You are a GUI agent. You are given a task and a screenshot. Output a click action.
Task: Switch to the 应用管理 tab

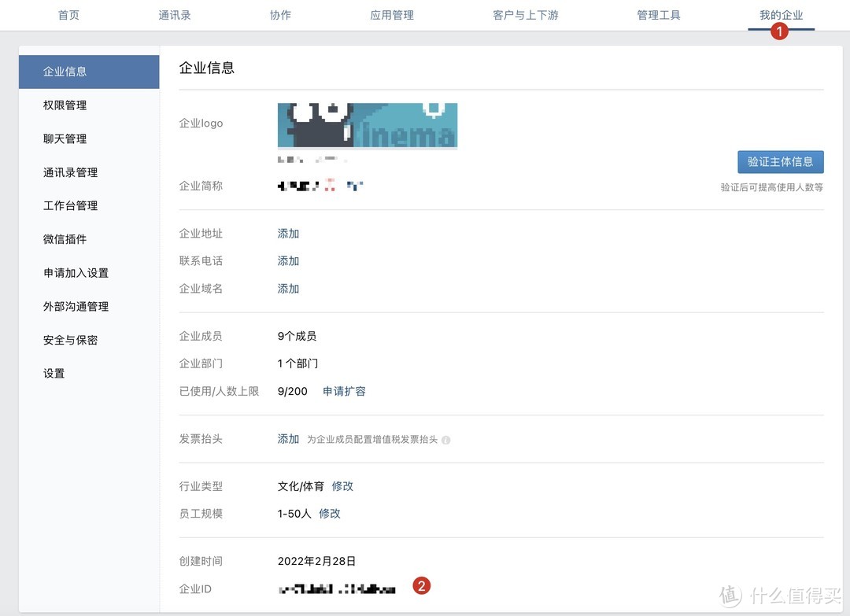click(x=391, y=14)
